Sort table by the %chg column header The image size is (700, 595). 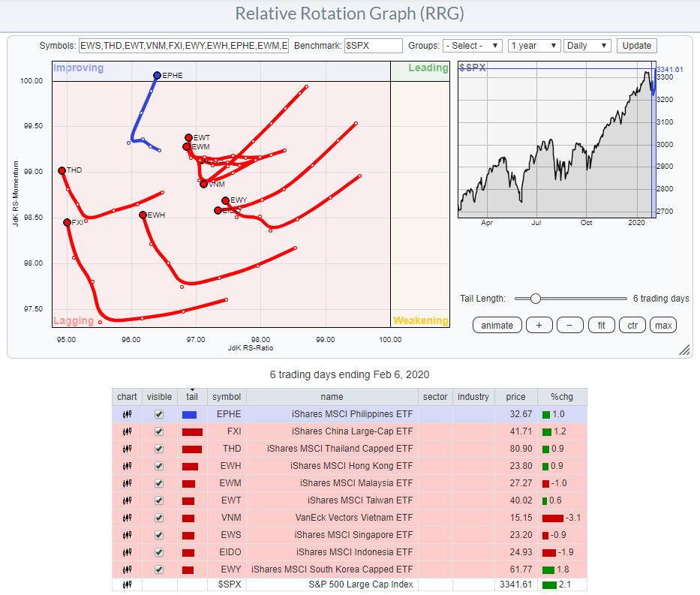click(561, 397)
